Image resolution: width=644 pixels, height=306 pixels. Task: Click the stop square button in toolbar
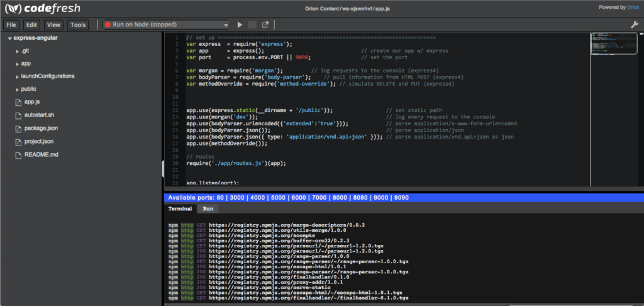pyautogui.click(x=253, y=25)
